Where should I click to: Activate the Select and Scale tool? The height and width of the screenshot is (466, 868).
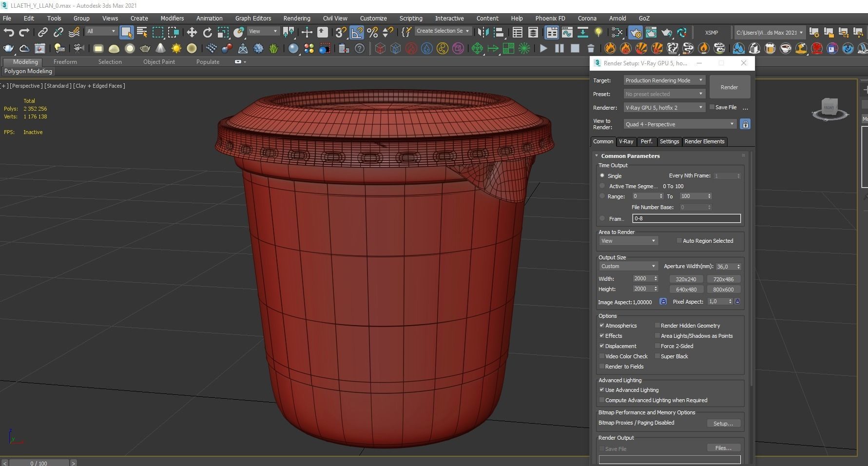[223, 32]
